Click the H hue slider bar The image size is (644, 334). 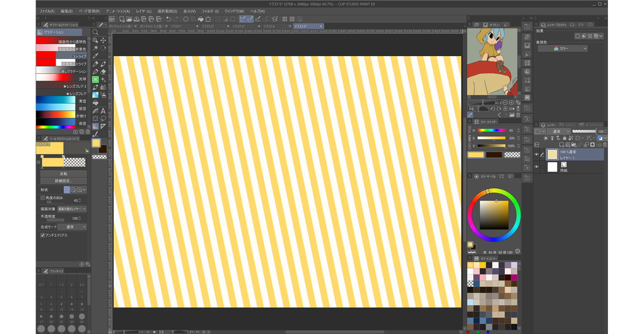click(x=491, y=130)
